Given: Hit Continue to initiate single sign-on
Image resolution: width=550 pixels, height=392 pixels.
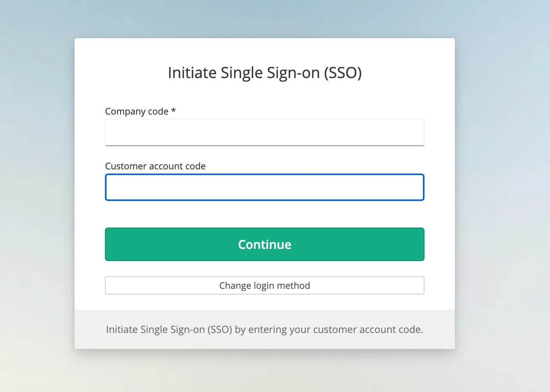Looking at the screenshot, I should [x=264, y=244].
